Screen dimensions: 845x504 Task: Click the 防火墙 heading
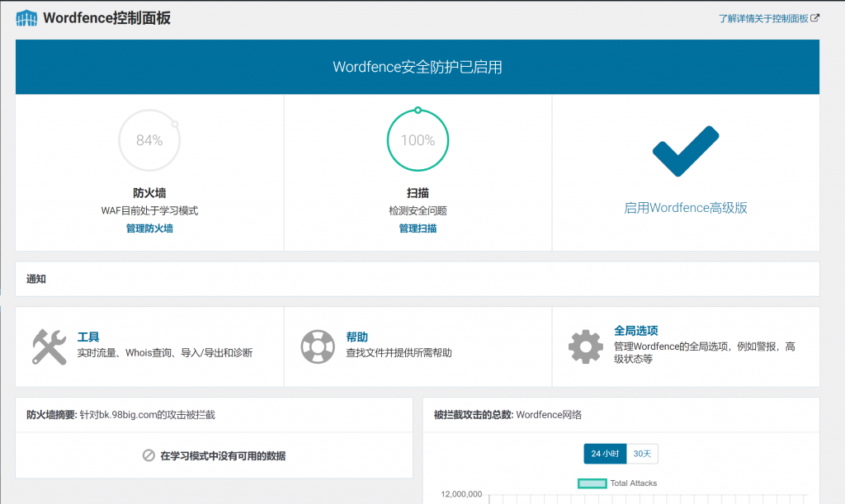(x=149, y=193)
